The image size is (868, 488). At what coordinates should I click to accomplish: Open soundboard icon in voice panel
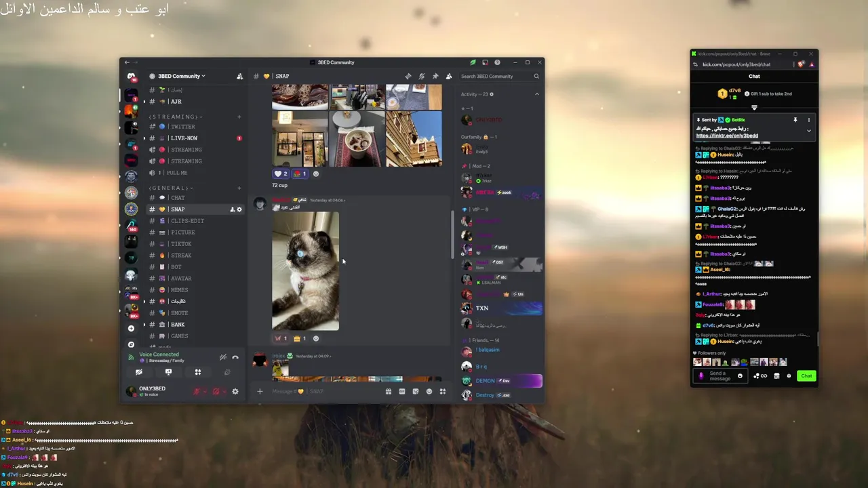pos(227,371)
